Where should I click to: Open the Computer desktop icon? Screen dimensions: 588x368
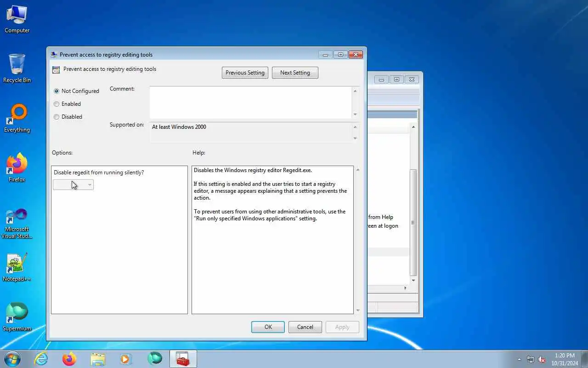(17, 19)
